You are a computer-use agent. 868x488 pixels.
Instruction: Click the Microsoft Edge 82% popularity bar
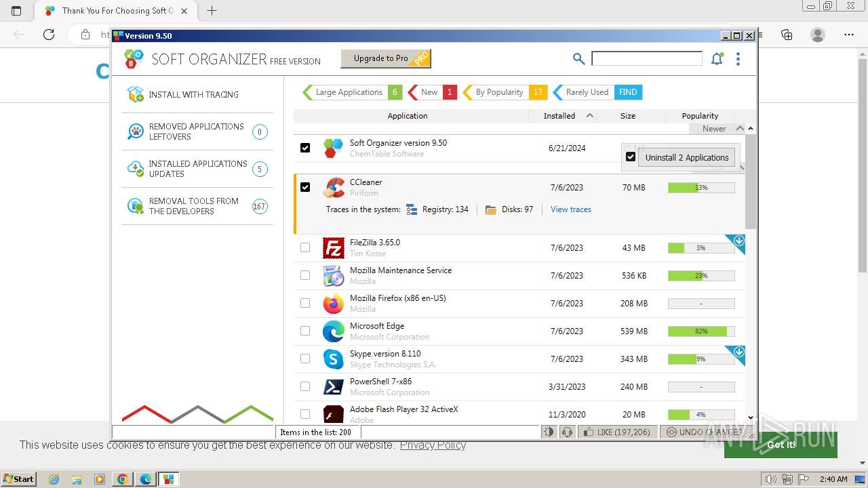pos(701,331)
